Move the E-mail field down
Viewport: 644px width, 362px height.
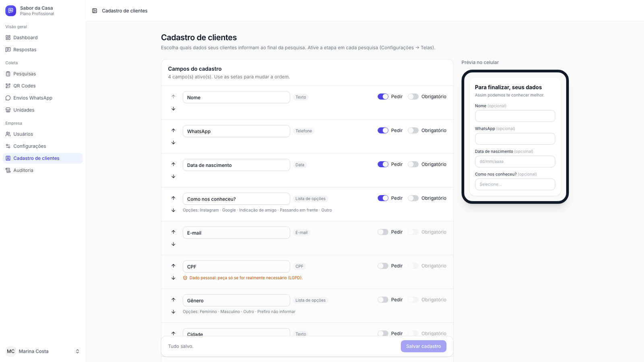(x=173, y=244)
